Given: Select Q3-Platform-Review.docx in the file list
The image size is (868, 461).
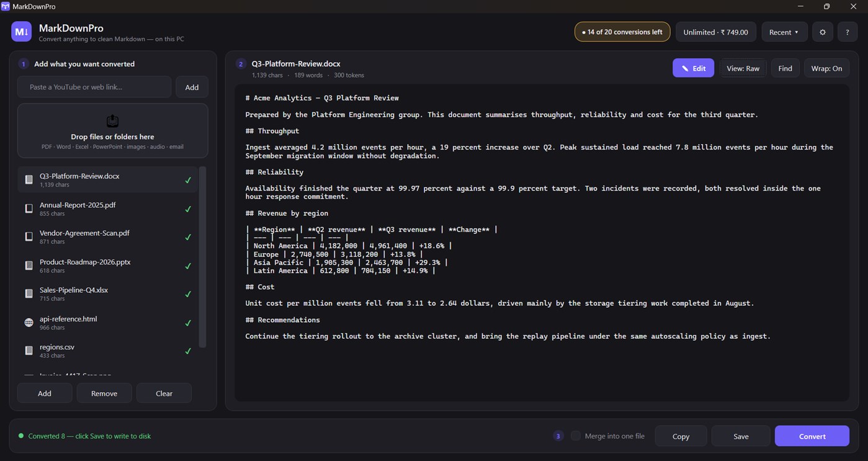Looking at the screenshot, I should [107, 180].
